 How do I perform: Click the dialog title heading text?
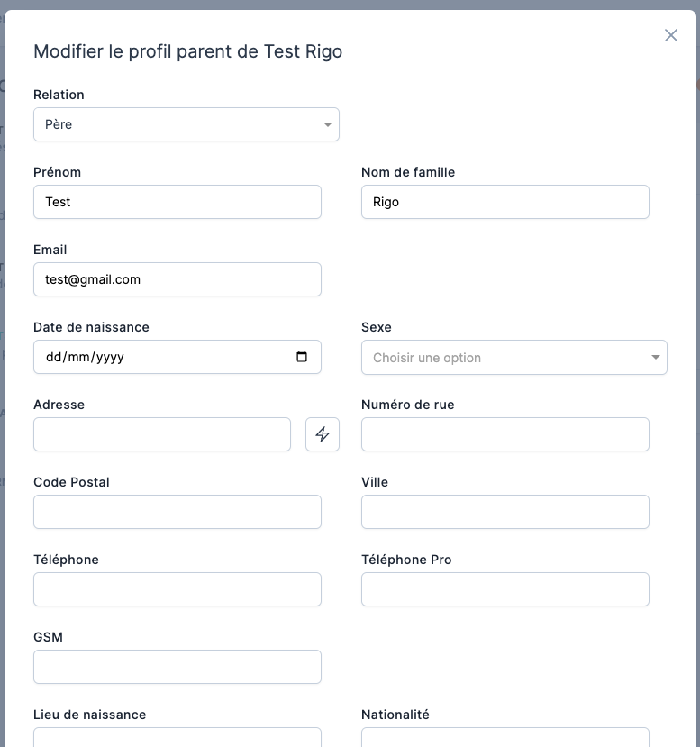coord(187,51)
